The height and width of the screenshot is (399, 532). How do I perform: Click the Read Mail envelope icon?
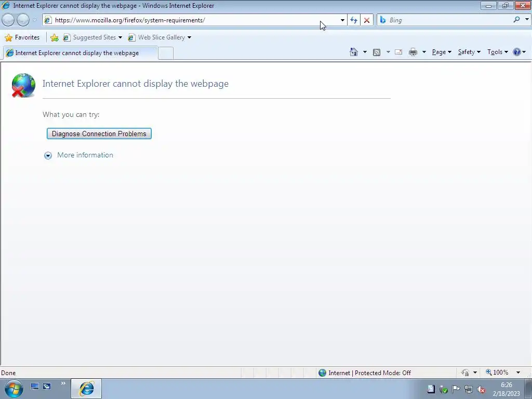(398, 52)
